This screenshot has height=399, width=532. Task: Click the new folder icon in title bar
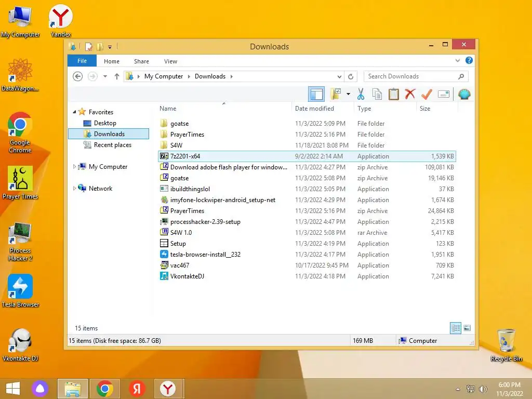click(x=100, y=46)
